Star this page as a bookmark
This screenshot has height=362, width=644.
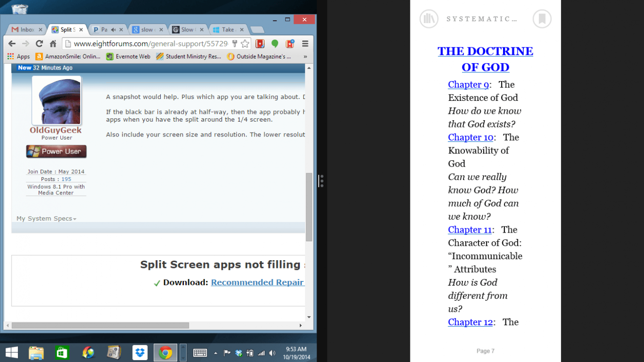[x=245, y=44]
